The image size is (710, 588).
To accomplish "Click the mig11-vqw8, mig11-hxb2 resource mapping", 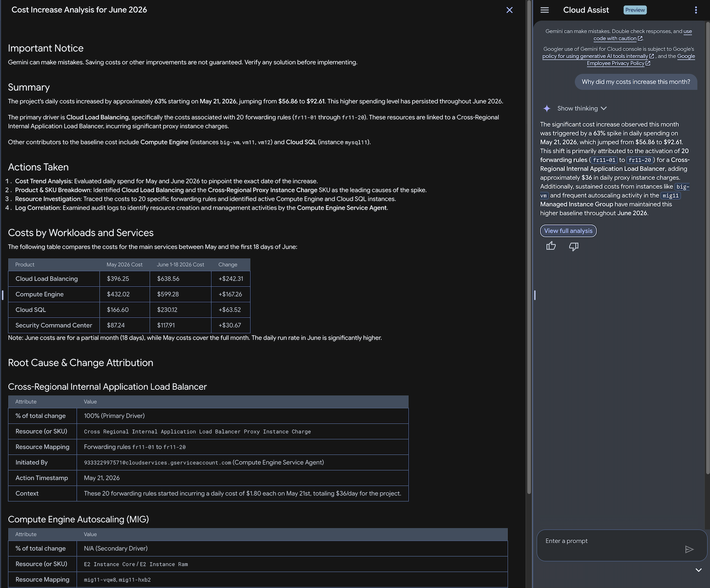I will pos(117,580).
